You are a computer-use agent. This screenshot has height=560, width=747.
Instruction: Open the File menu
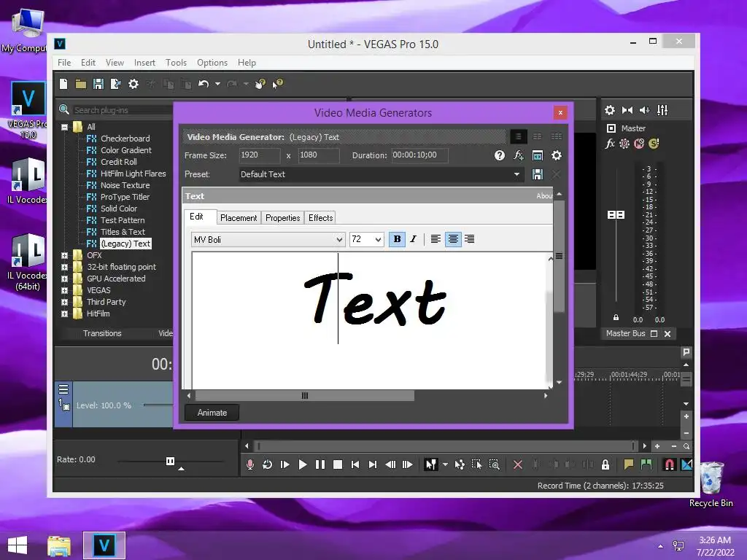pyautogui.click(x=64, y=63)
